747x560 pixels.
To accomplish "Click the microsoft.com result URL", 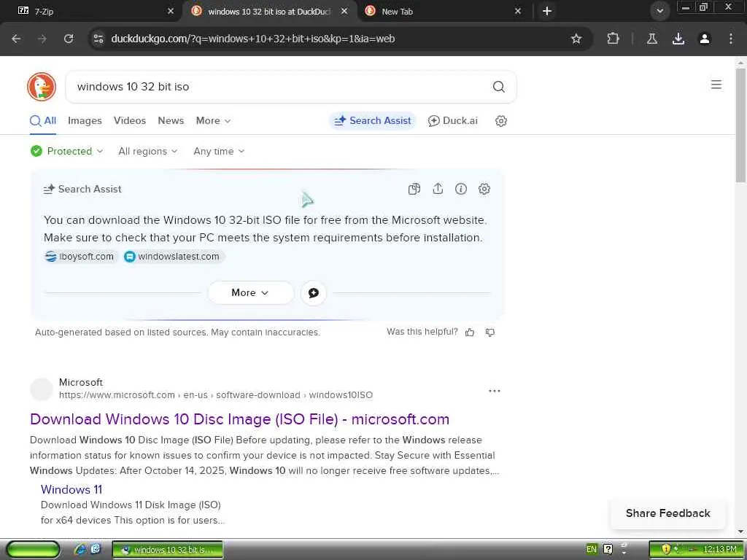I will coord(216,395).
